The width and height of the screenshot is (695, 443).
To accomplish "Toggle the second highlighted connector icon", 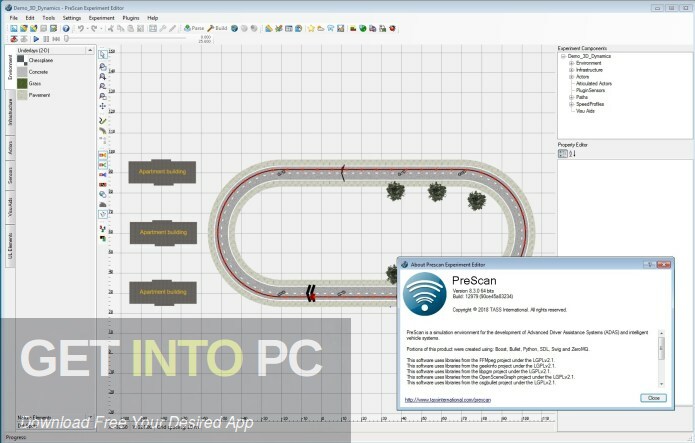I will click(103, 165).
